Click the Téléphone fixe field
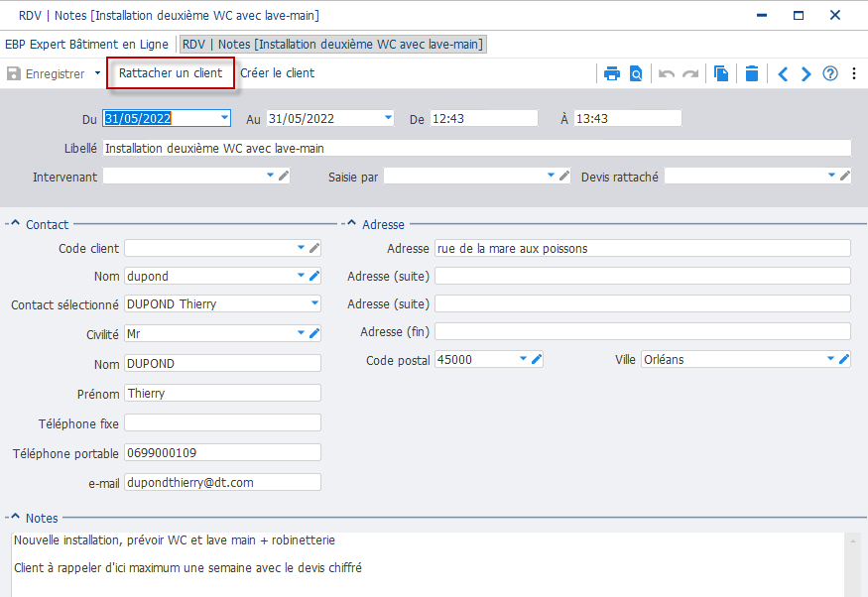868x597 pixels. tap(222, 422)
